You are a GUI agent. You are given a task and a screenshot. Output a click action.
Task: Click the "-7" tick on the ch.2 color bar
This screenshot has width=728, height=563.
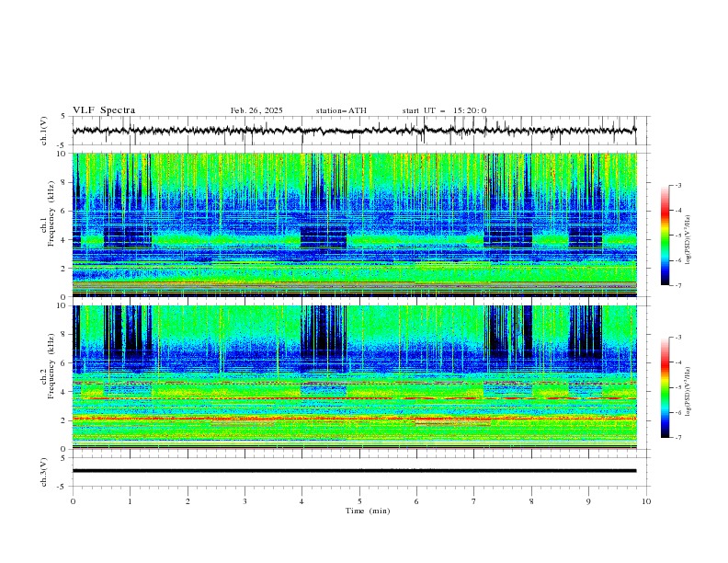click(x=678, y=438)
